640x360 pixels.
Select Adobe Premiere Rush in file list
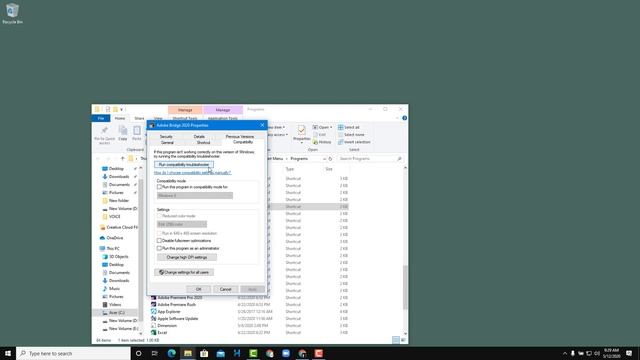coord(177,304)
